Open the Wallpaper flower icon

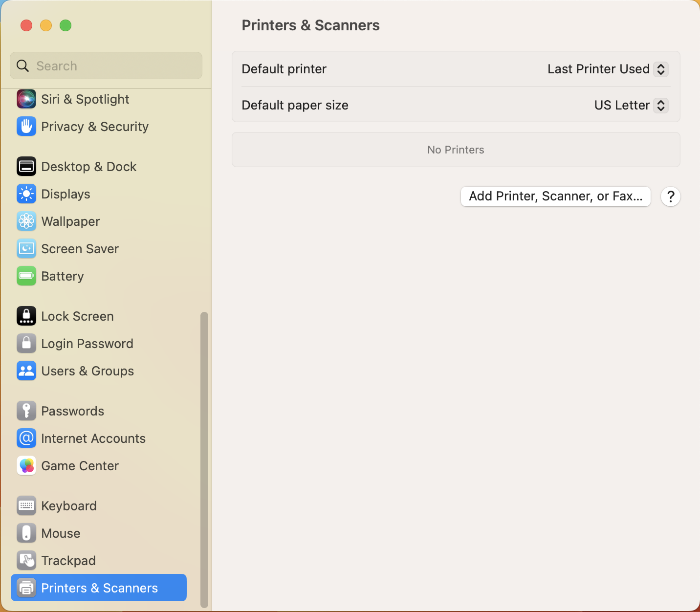coord(26,221)
